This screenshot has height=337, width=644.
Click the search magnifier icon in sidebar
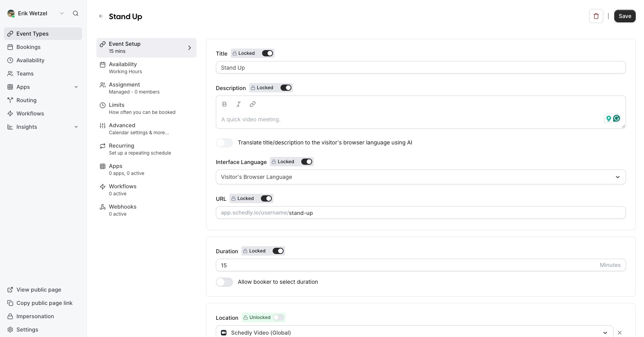(x=76, y=13)
